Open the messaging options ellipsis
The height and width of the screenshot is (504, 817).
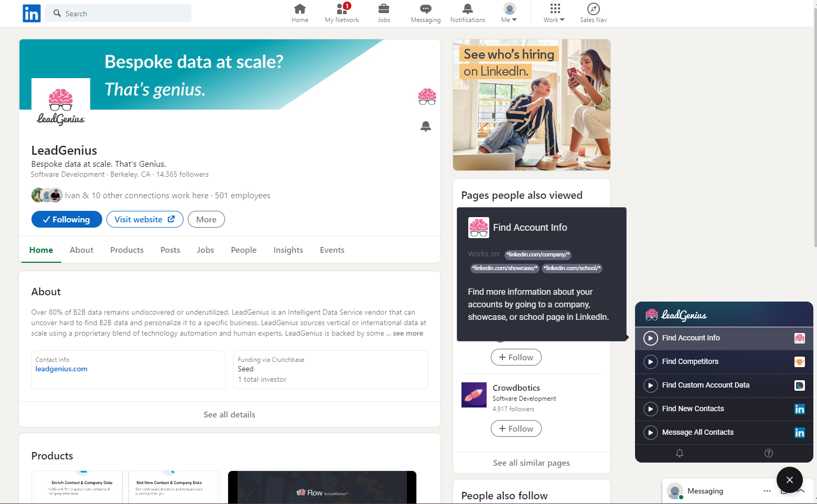pyautogui.click(x=767, y=491)
